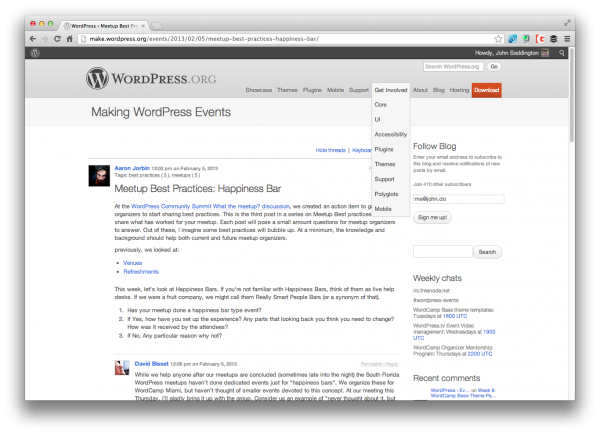Image resolution: width=600 pixels, height=435 pixels.
Task: Open the Venues link
Action: [133, 263]
